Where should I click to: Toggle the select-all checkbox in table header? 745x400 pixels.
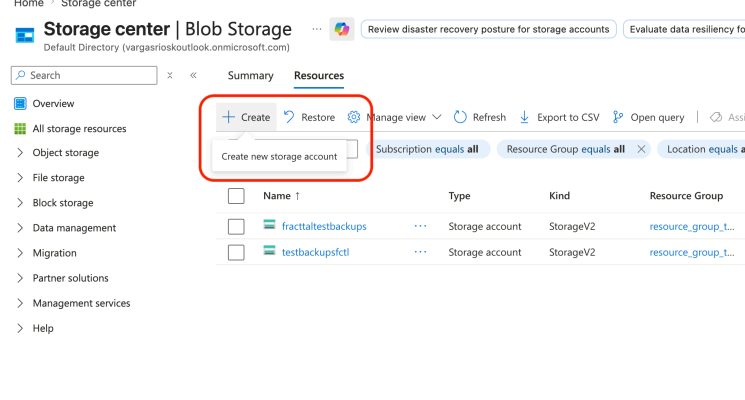tap(236, 196)
